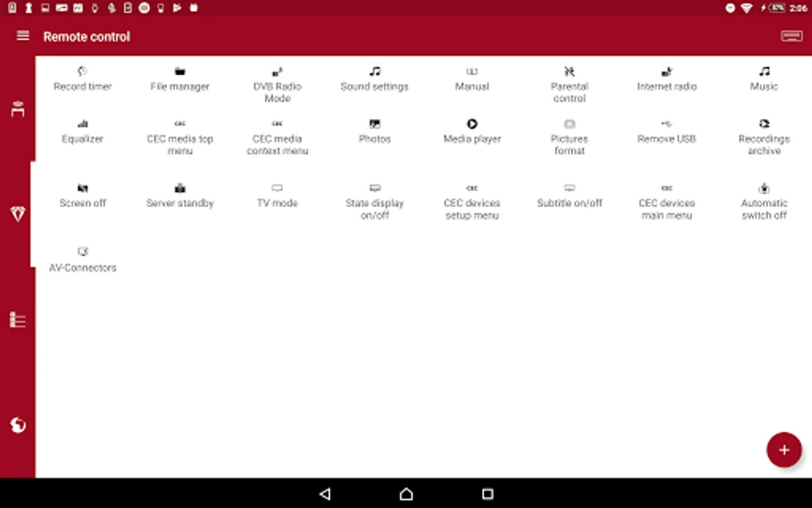Open Android recent apps overview
Screen dimensions: 812x508
pos(488,494)
